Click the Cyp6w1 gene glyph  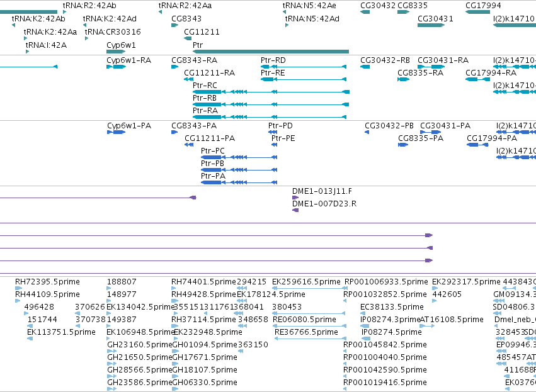(x=117, y=52)
